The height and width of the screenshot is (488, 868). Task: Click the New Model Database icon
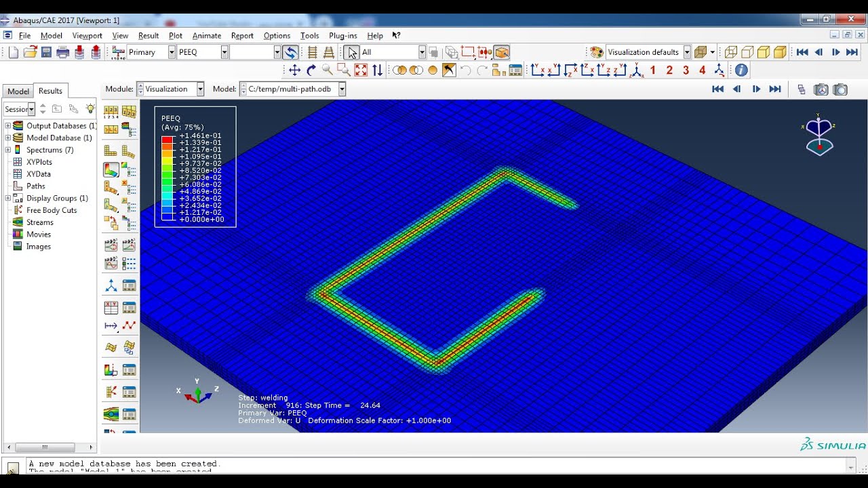pyautogui.click(x=14, y=52)
